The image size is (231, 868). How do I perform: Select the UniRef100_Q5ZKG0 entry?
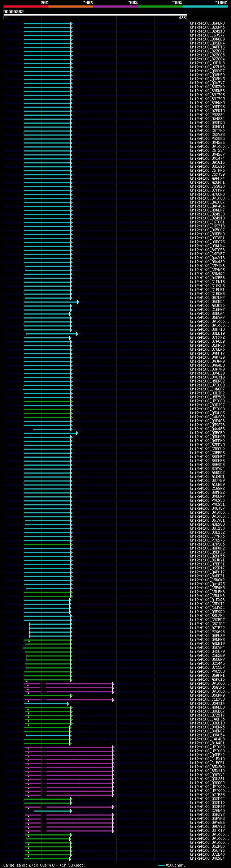tap(207, 847)
